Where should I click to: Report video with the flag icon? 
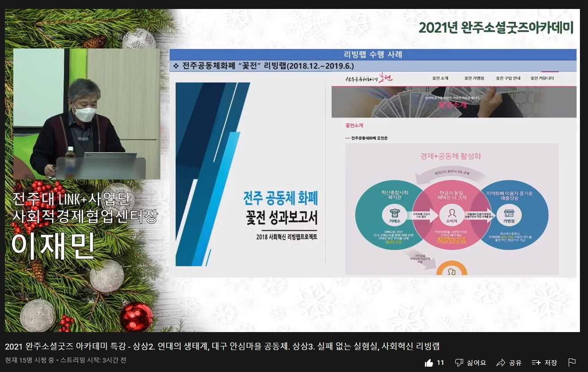[x=572, y=363]
